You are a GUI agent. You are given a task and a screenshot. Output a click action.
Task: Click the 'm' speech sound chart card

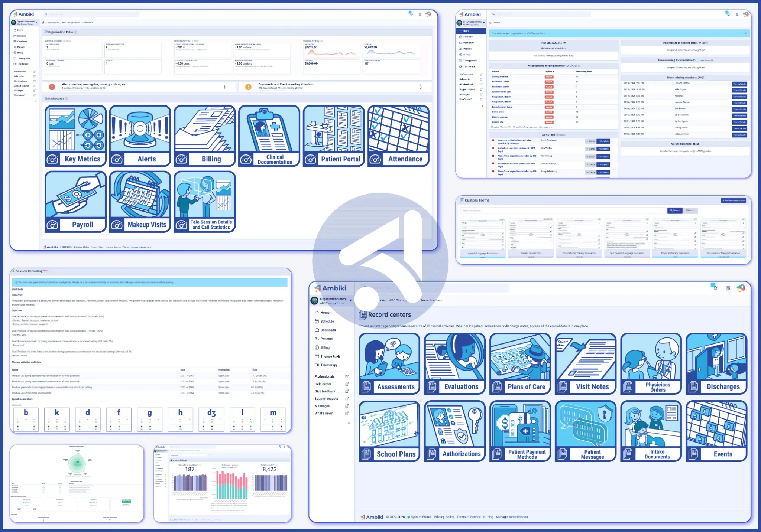click(x=273, y=420)
